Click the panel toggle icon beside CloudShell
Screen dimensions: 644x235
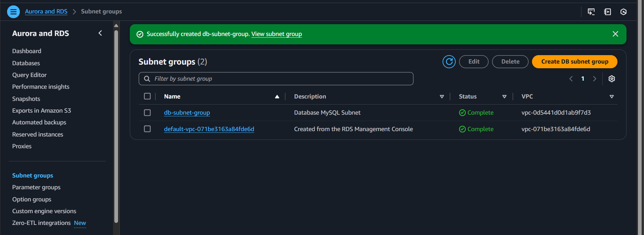click(607, 12)
